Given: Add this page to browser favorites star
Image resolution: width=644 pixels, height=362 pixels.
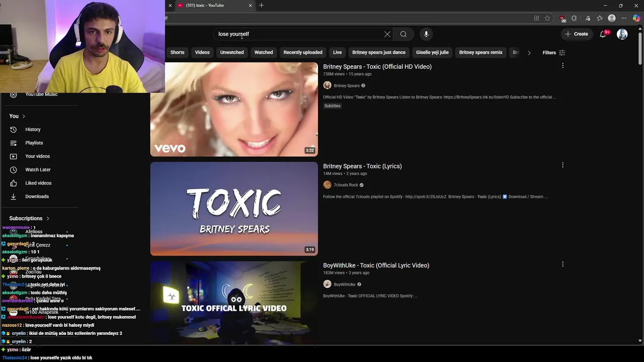Looking at the screenshot, I should pos(547,18).
